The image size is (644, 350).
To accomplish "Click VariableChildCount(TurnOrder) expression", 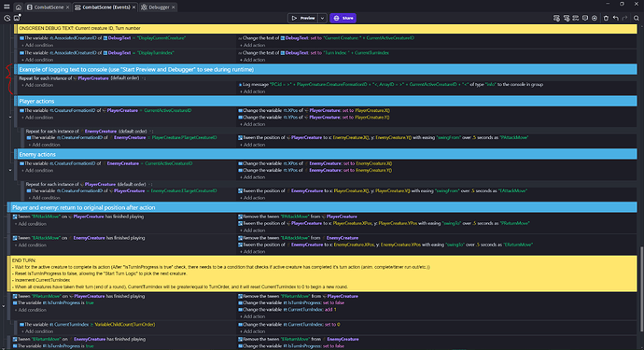I will click(125, 325).
